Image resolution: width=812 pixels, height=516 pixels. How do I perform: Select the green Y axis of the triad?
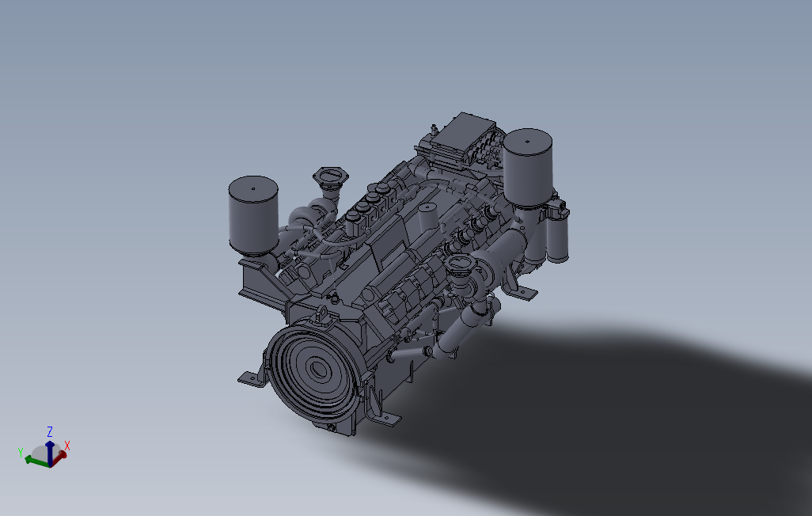[36, 460]
